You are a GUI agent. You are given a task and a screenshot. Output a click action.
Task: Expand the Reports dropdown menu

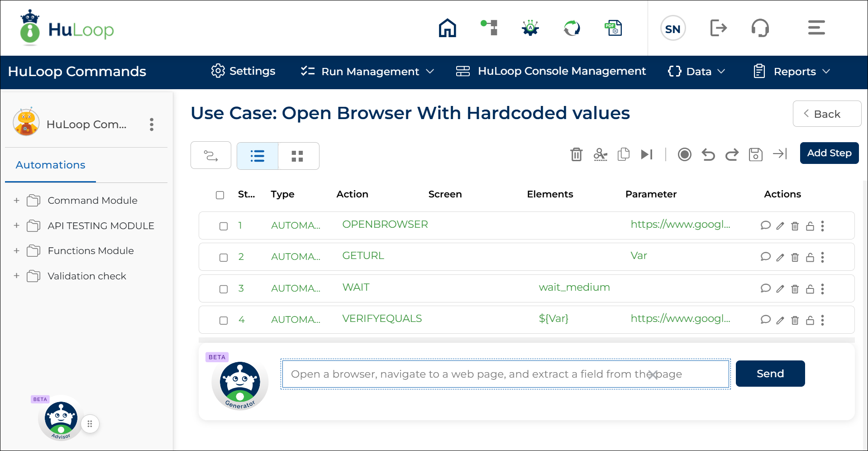792,72
